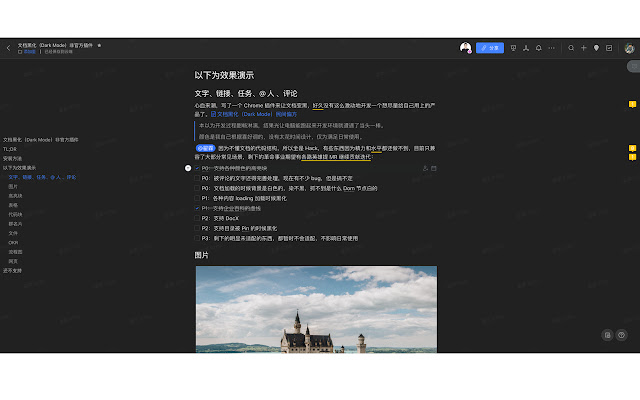This screenshot has width=640, height=400.
Task: Check the P2 DocX support task
Action: point(197,218)
